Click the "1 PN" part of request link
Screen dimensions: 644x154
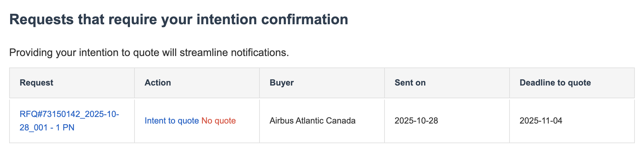click(x=65, y=127)
